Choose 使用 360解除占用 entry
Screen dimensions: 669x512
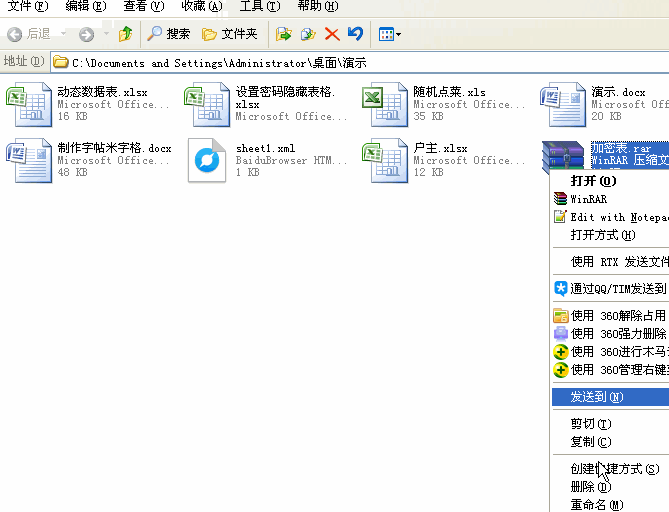[x=611, y=316]
